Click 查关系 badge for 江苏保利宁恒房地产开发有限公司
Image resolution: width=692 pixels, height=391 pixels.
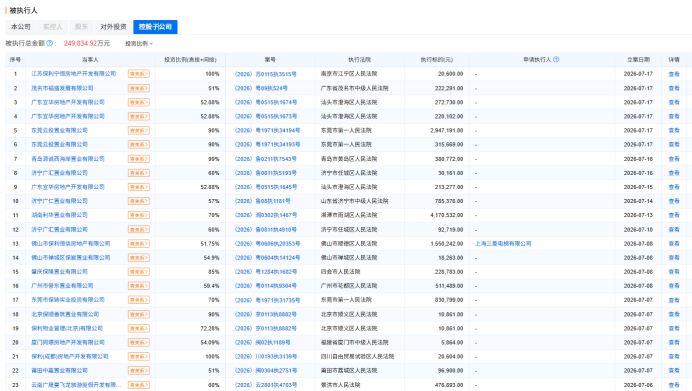coord(139,74)
